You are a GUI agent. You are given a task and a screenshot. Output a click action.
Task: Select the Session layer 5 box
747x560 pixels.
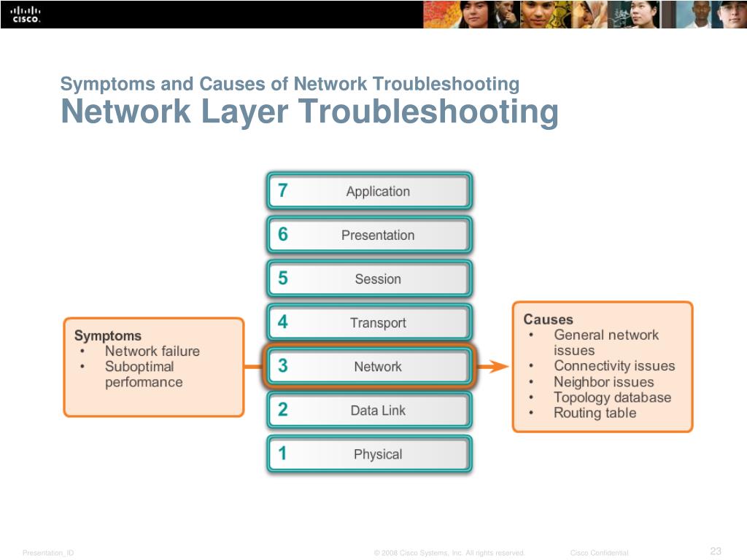coord(369,279)
